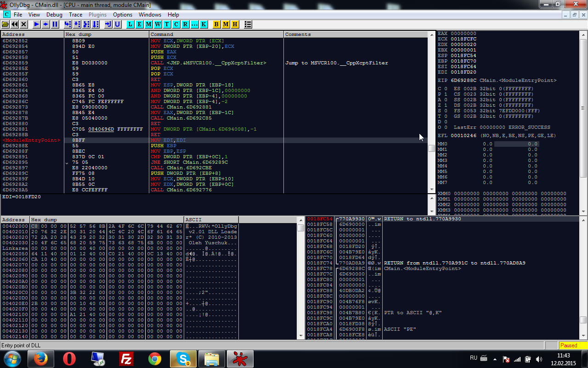Open Breakpoints with yellow B icon

217,24
